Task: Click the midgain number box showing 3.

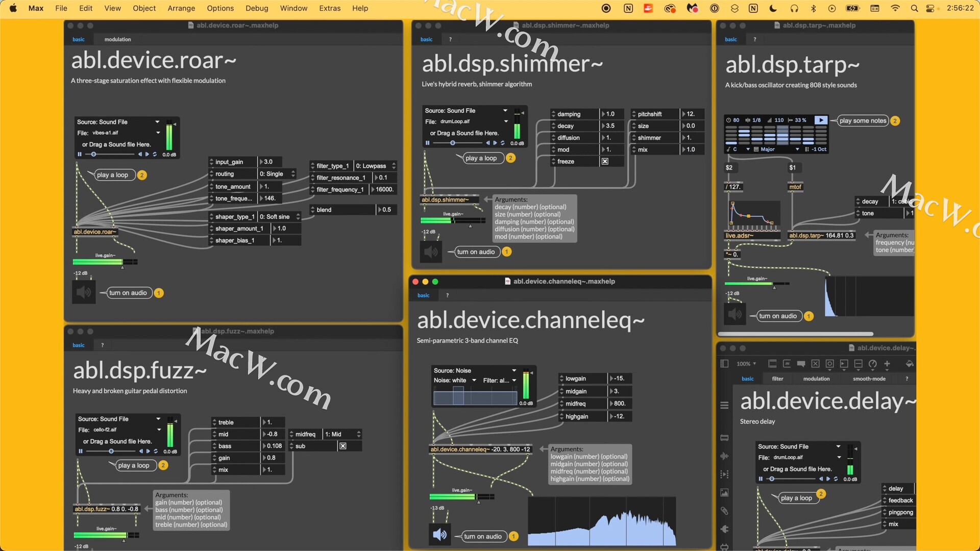Action: click(x=620, y=391)
